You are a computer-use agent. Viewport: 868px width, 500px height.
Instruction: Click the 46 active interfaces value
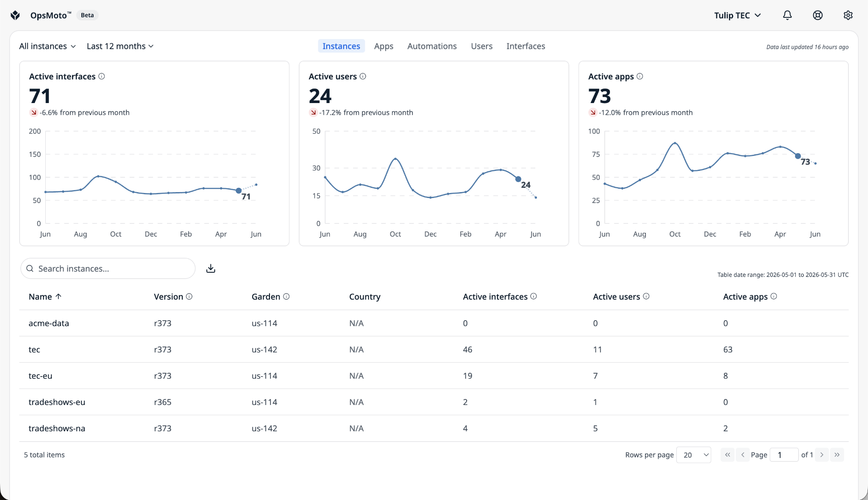pos(467,349)
